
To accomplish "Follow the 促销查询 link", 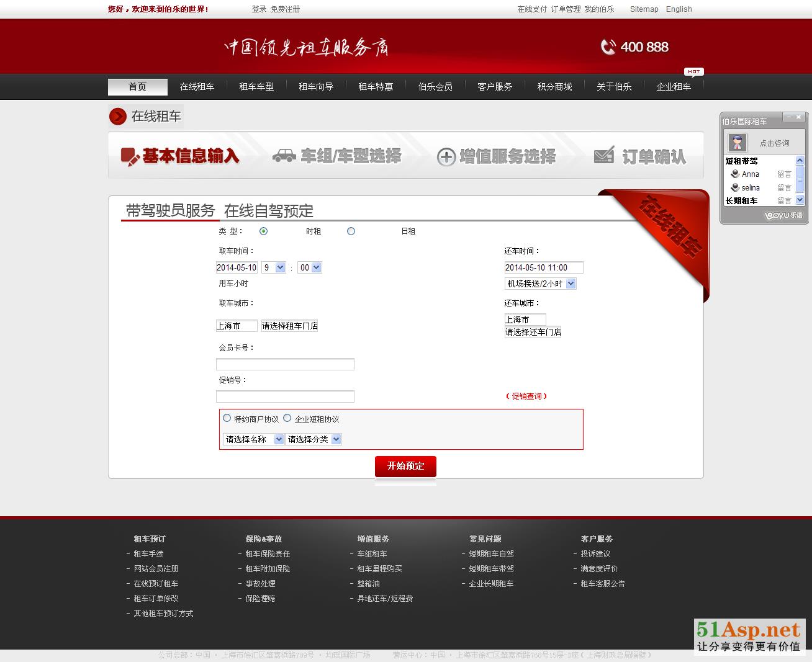I will [x=526, y=396].
